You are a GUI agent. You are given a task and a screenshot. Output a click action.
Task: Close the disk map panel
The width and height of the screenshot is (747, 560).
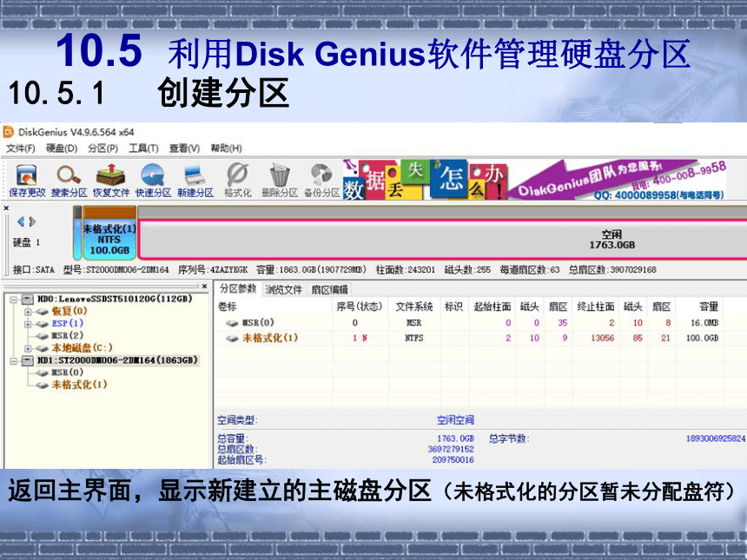pyautogui.click(x=6, y=208)
